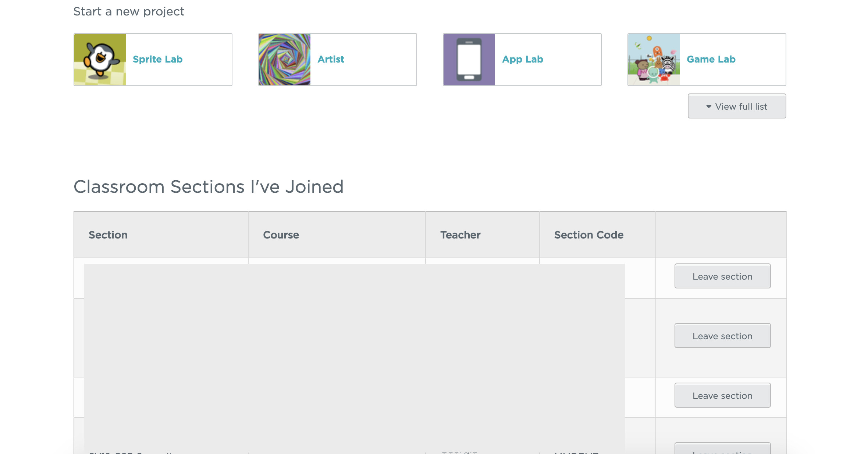Click the Start a new project heading
This screenshot has width=868, height=454.
click(x=129, y=11)
